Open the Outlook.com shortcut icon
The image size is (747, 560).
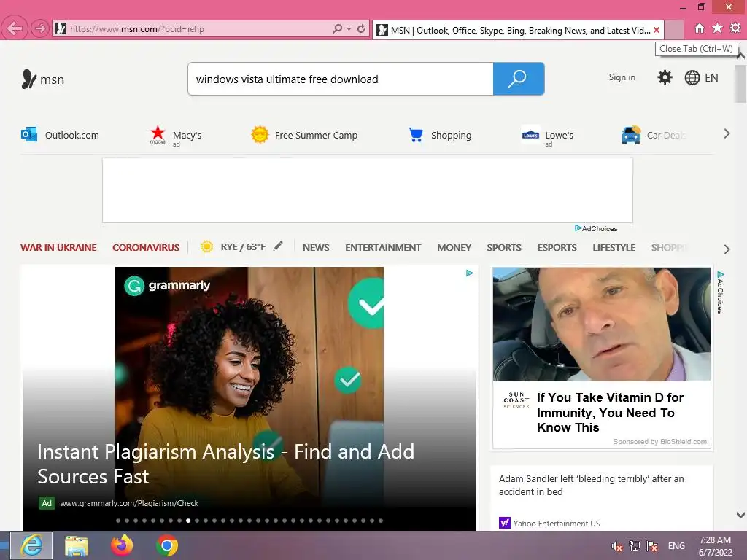click(x=29, y=135)
